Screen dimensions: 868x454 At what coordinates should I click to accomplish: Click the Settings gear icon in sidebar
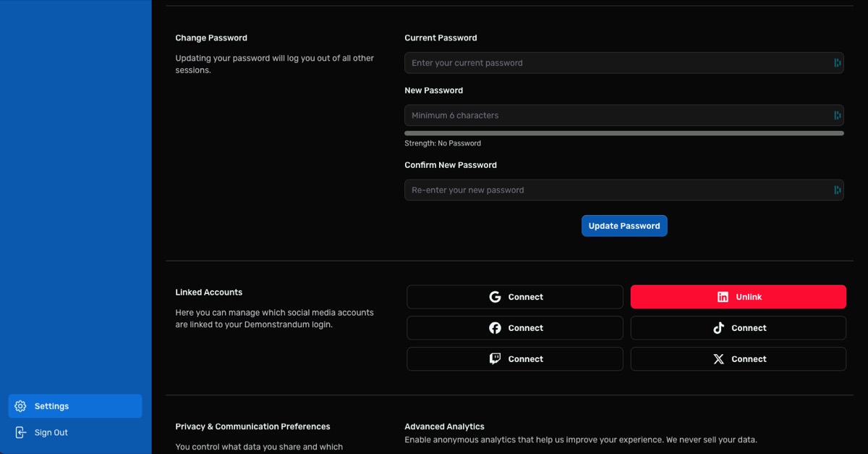20,406
